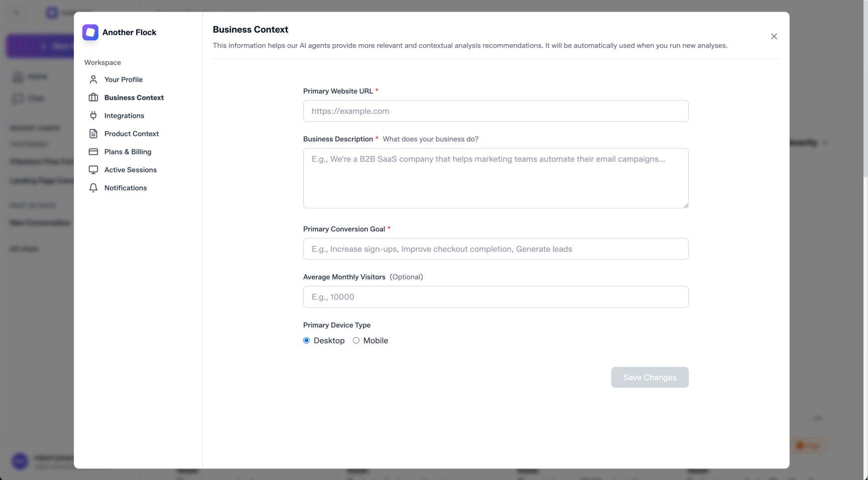Click the Another Flock workspace logo icon
This screenshot has height=480, width=868.
click(90, 32)
